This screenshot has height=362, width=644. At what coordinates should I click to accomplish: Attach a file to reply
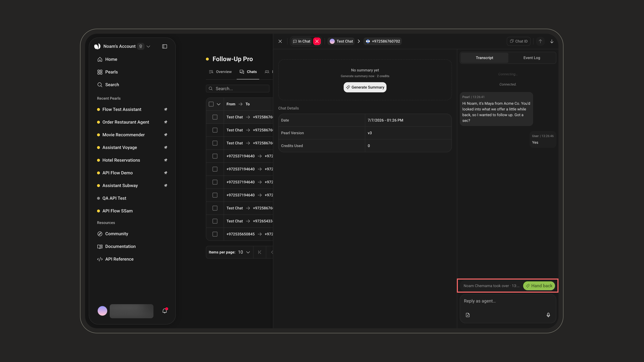pos(468,315)
